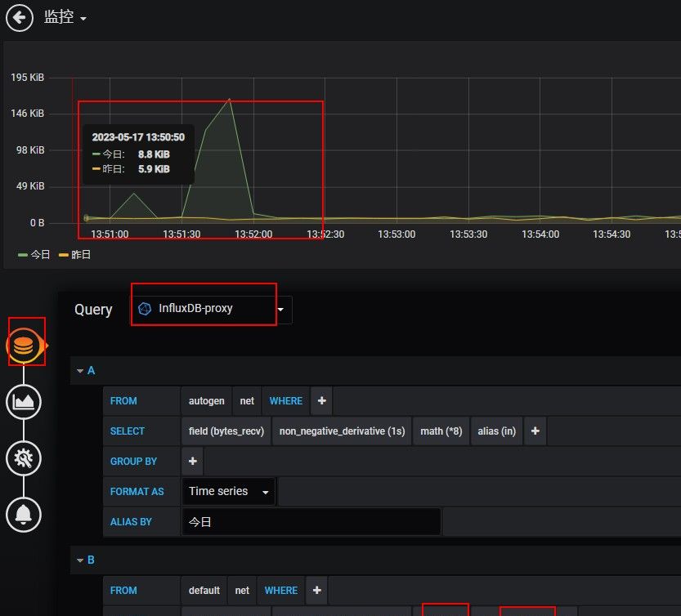Open the Alert rules bell icon
The image size is (681, 616).
(24, 515)
